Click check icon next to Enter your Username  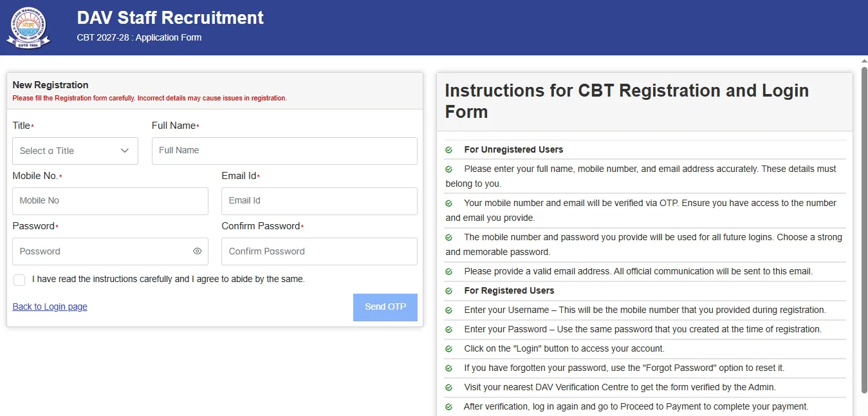point(449,310)
